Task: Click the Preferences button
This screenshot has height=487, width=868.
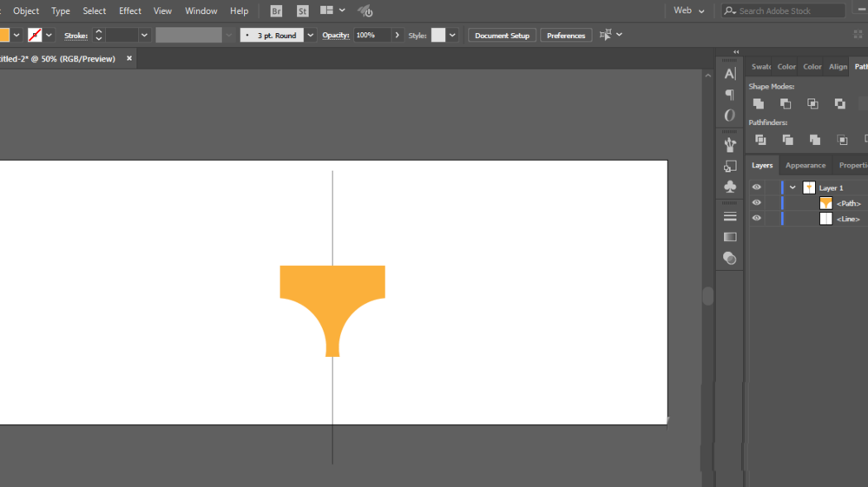Action: [566, 36]
